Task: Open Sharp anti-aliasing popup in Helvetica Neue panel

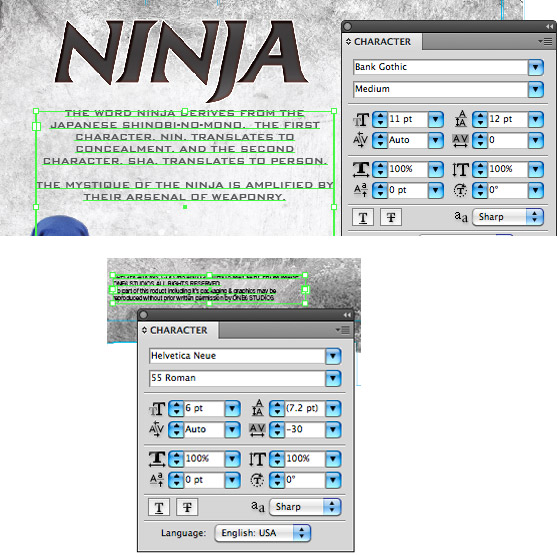Action: tap(305, 507)
